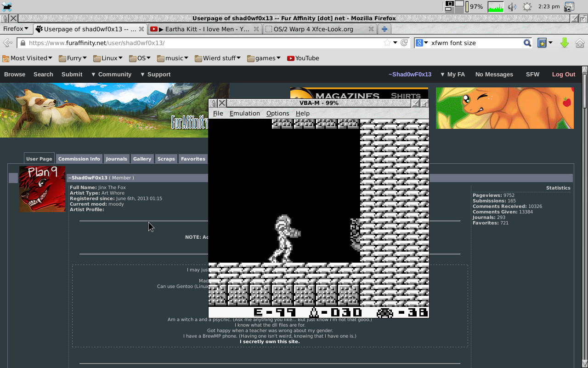
Task: Open the downloads green arrow button
Action: [565, 43]
